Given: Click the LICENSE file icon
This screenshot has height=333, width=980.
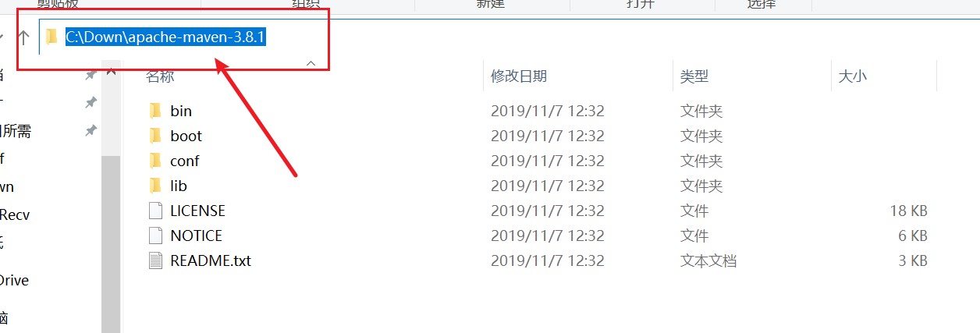Looking at the screenshot, I should coord(155,211).
